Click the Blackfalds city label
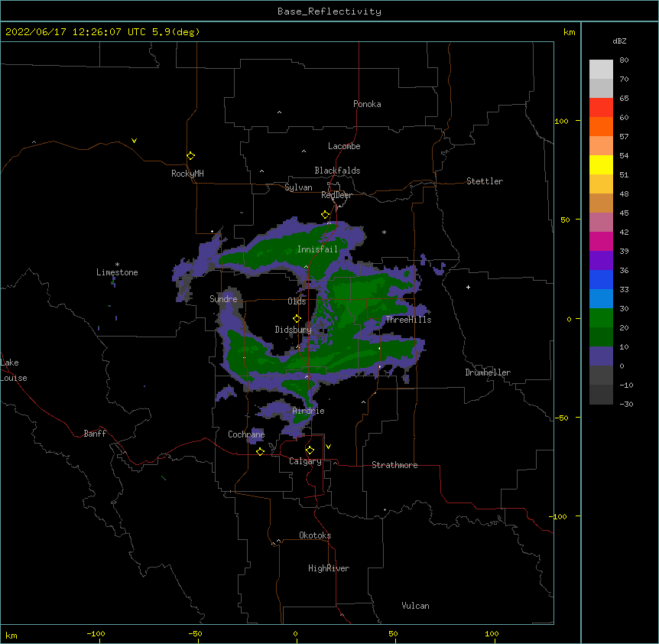Image resolution: width=659 pixels, height=644 pixels. coord(337,171)
